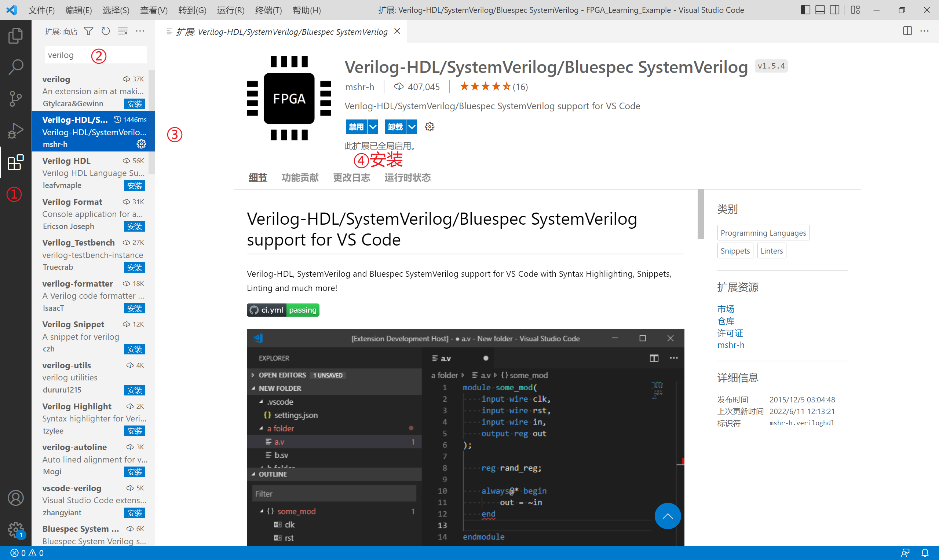Open editor more actions ellipsis
Viewport: 939px width, 560px height.
click(925, 31)
